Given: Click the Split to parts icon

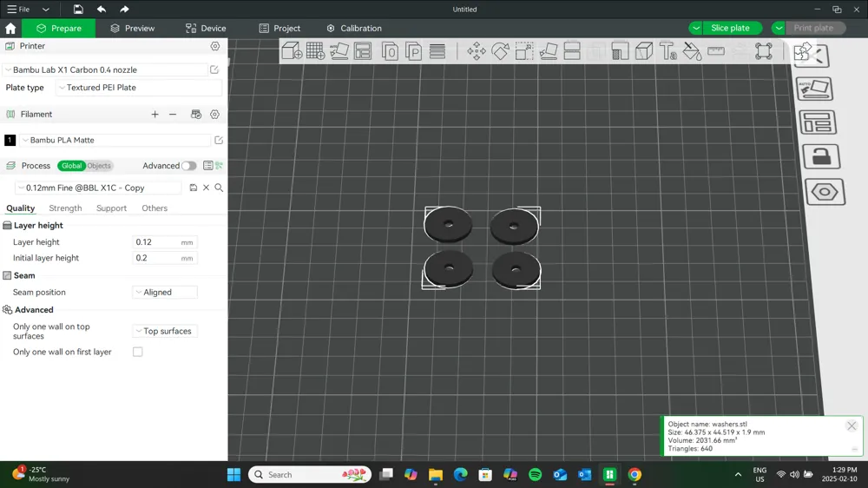Looking at the screenshot, I should point(413,51).
